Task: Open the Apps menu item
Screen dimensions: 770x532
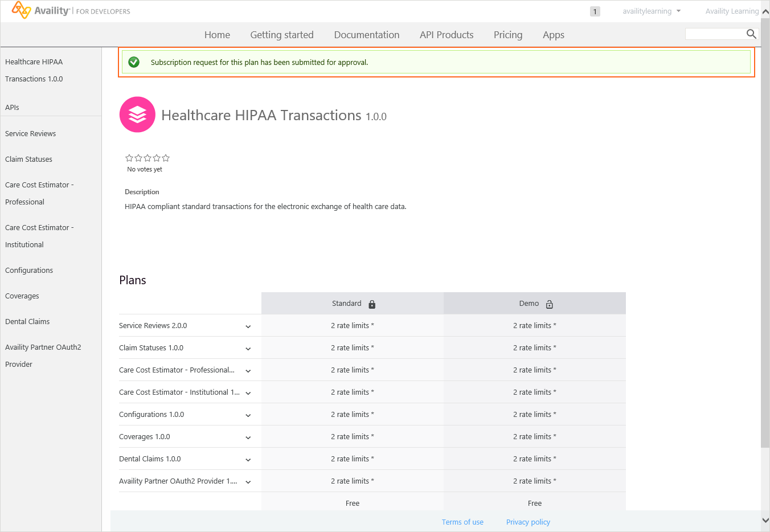Action: pos(554,35)
